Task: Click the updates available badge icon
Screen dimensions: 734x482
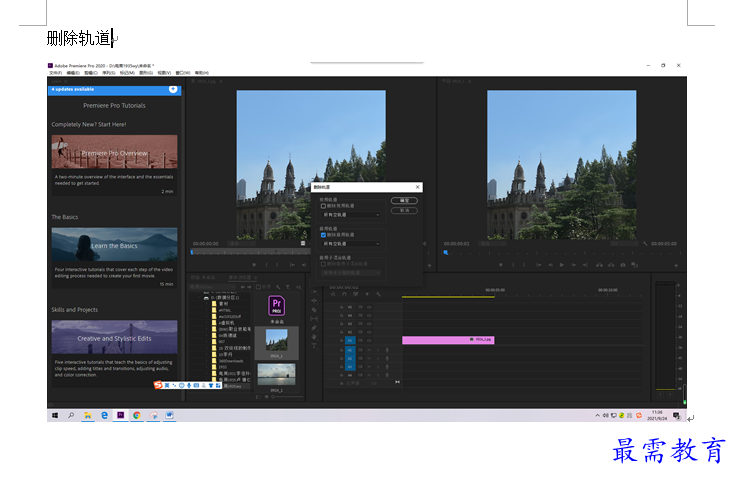Action: tap(173, 89)
